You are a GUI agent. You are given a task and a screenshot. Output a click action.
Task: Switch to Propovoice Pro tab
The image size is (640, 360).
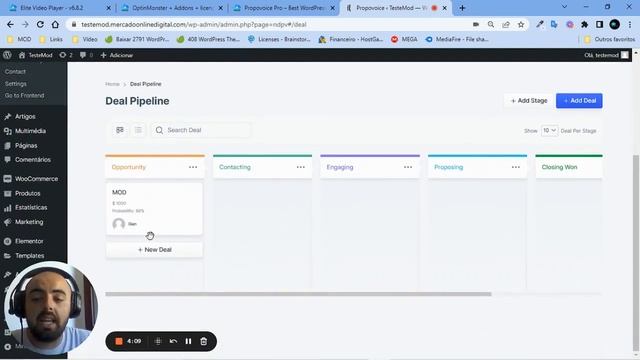click(284, 8)
